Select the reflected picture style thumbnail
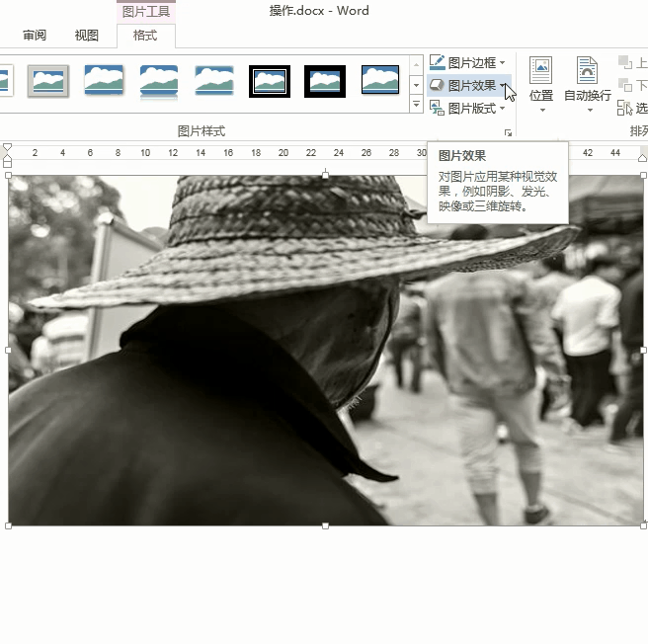The width and height of the screenshot is (648, 644). pyautogui.click(x=159, y=81)
